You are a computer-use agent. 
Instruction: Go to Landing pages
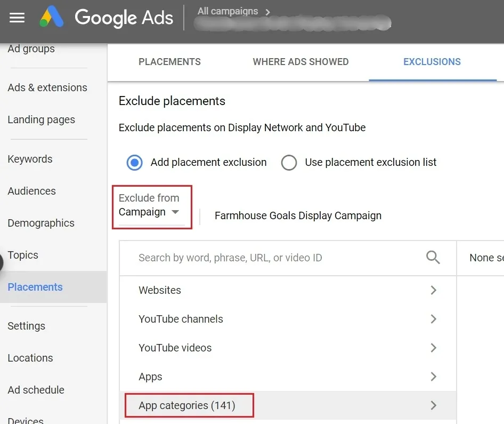41,119
